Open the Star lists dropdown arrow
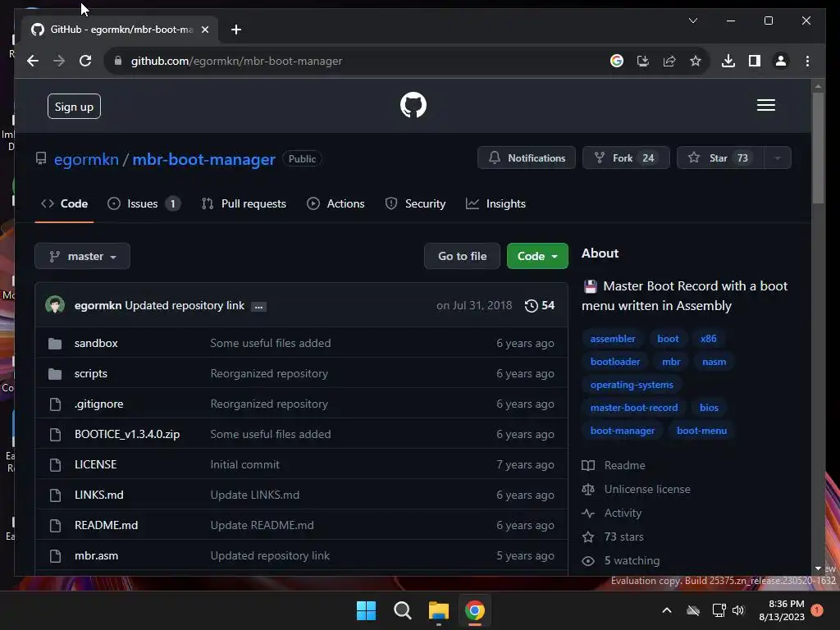 (777, 158)
